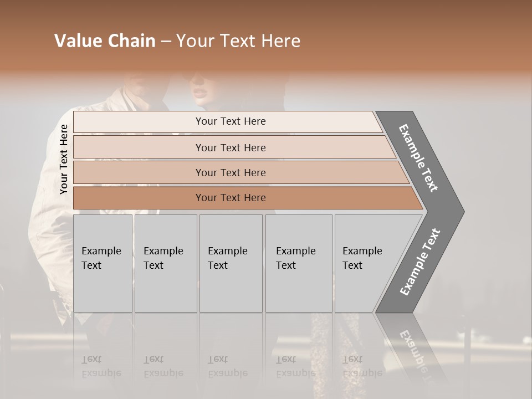Select the third "Your Text Here" bar
Viewport: 532px width, 399px height.
point(231,173)
